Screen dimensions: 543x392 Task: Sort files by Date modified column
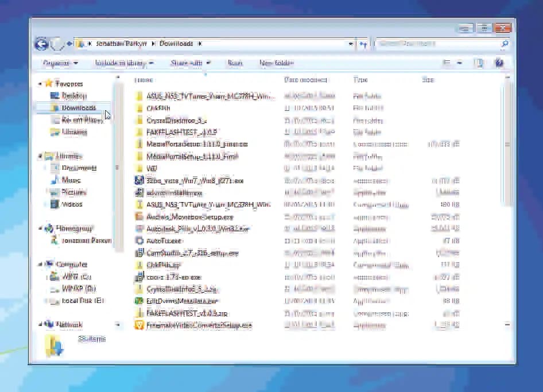click(x=305, y=80)
